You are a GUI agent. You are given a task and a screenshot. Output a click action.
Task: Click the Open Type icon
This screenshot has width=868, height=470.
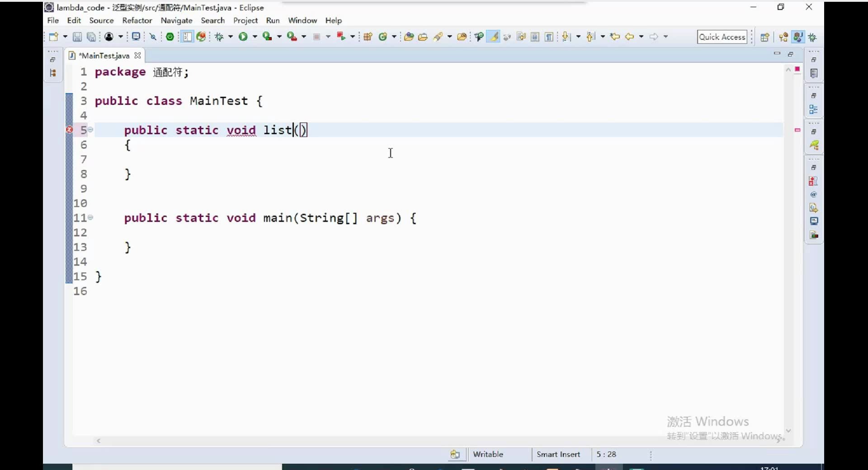click(x=409, y=37)
